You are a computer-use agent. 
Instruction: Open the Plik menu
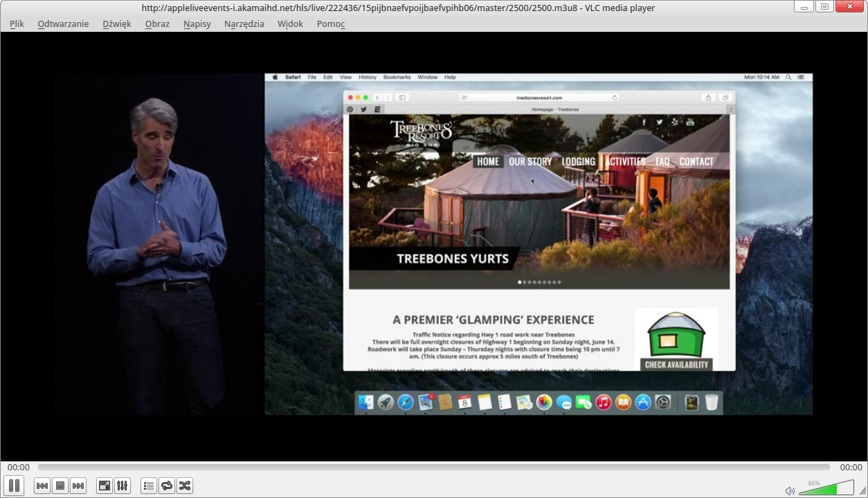tap(17, 24)
